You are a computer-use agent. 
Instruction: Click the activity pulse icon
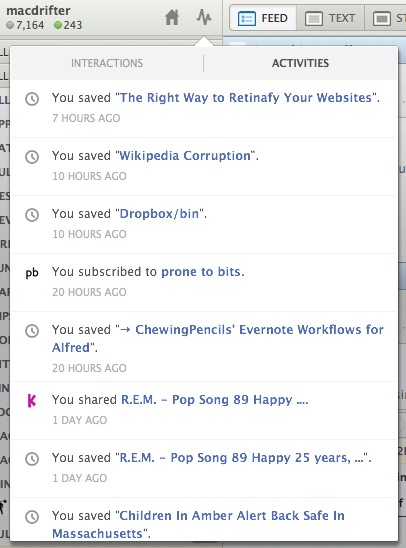point(204,17)
